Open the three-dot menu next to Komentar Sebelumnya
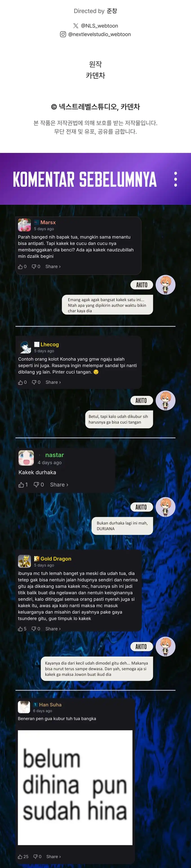The width and height of the screenshot is (191, 868). pyautogui.click(x=175, y=179)
